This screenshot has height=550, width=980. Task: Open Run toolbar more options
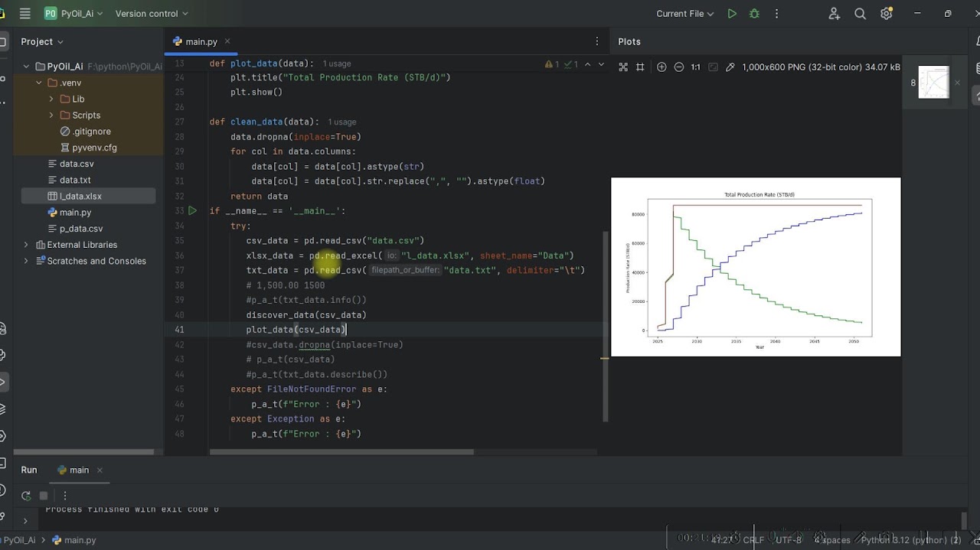click(64, 496)
